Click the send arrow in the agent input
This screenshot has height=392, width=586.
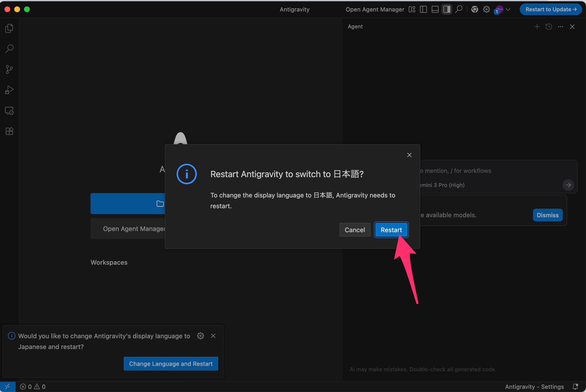pyautogui.click(x=568, y=185)
